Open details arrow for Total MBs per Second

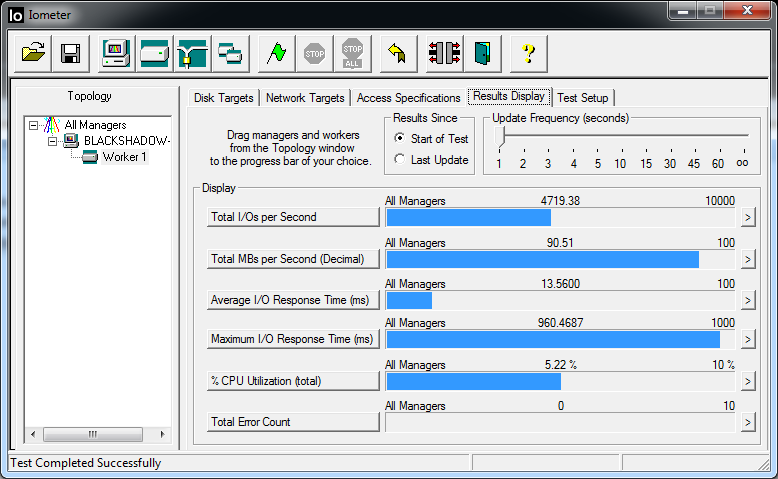[x=748, y=259]
